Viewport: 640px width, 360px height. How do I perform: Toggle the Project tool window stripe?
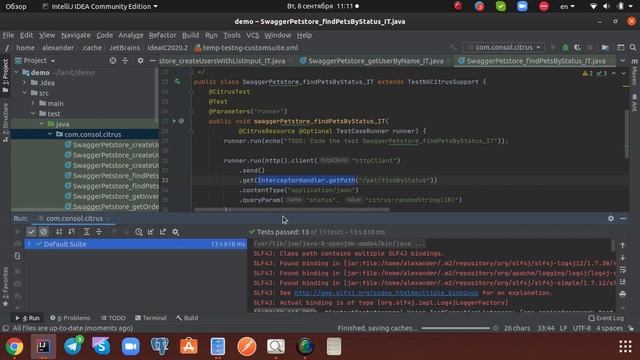pos(5,75)
